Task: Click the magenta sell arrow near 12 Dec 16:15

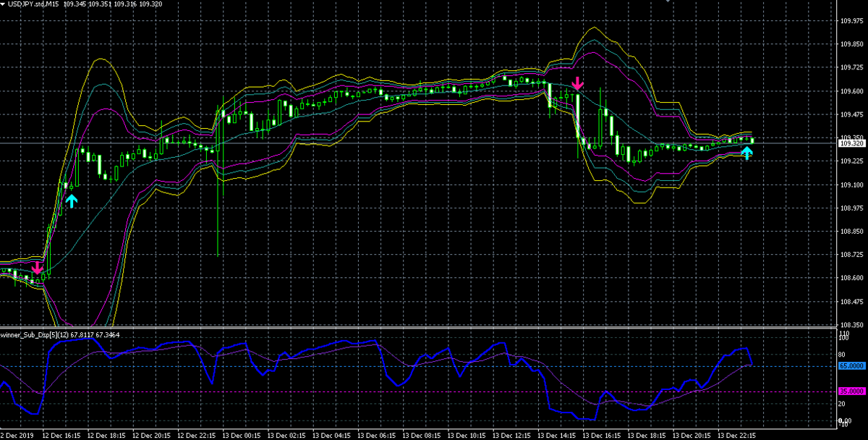Action: [38, 268]
